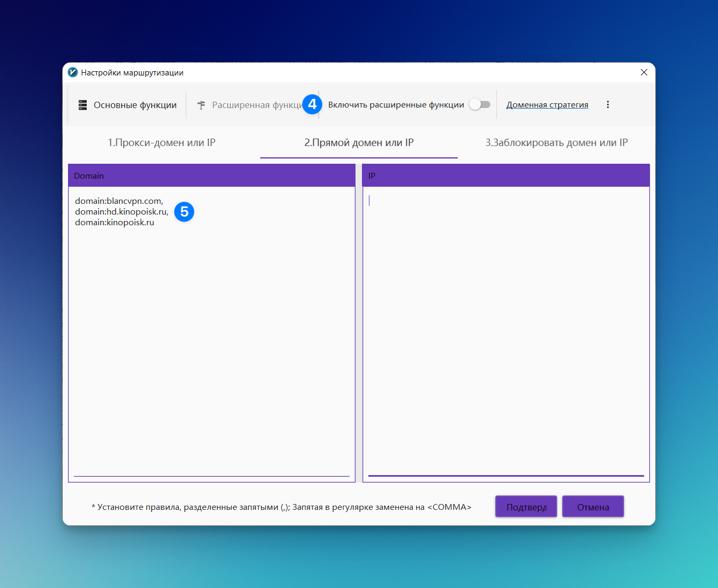Image resolution: width=718 pixels, height=588 pixels.
Task: Open the Основные функции section
Action: click(x=127, y=105)
